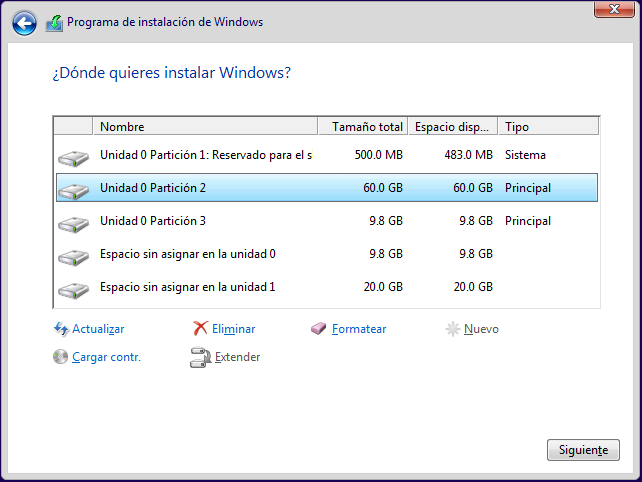This screenshot has height=482, width=642.
Task: Click the Nuevo link
Action: coord(481,329)
